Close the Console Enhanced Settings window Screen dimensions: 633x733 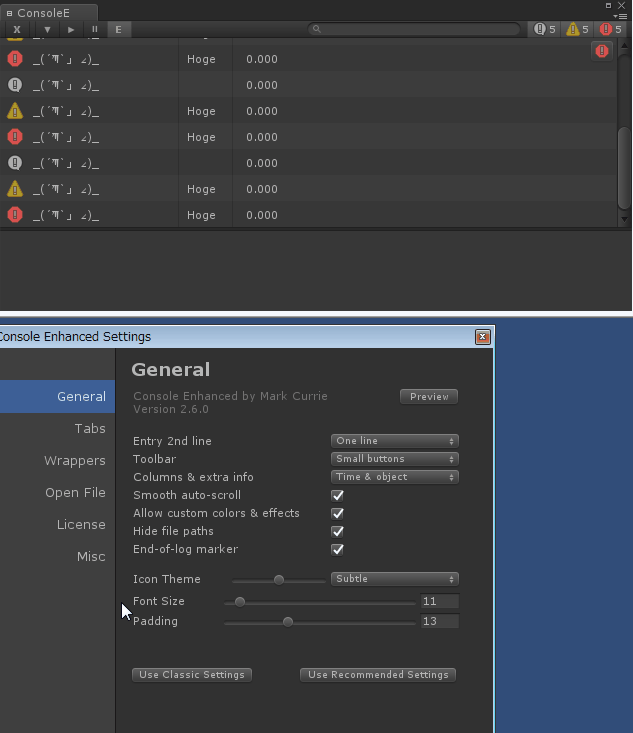pos(482,337)
